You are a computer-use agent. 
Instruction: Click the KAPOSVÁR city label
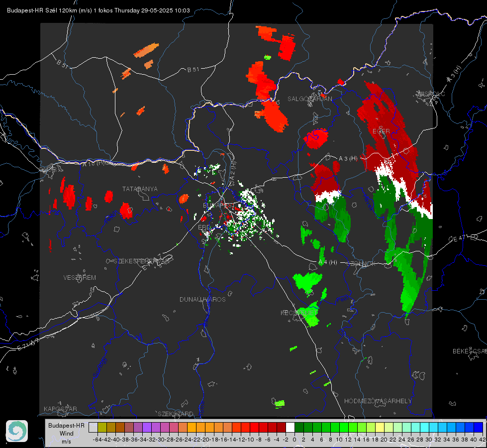60,409
